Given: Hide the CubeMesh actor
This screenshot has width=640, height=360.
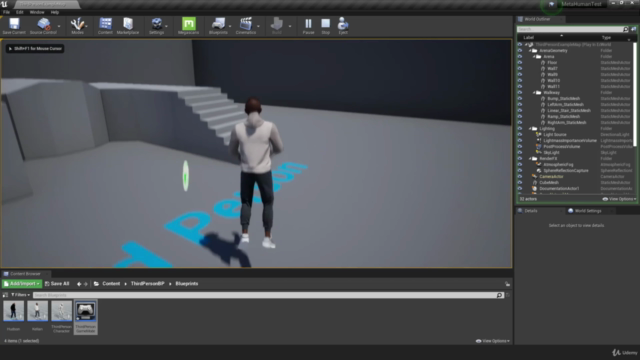Looking at the screenshot, I should 520,182.
